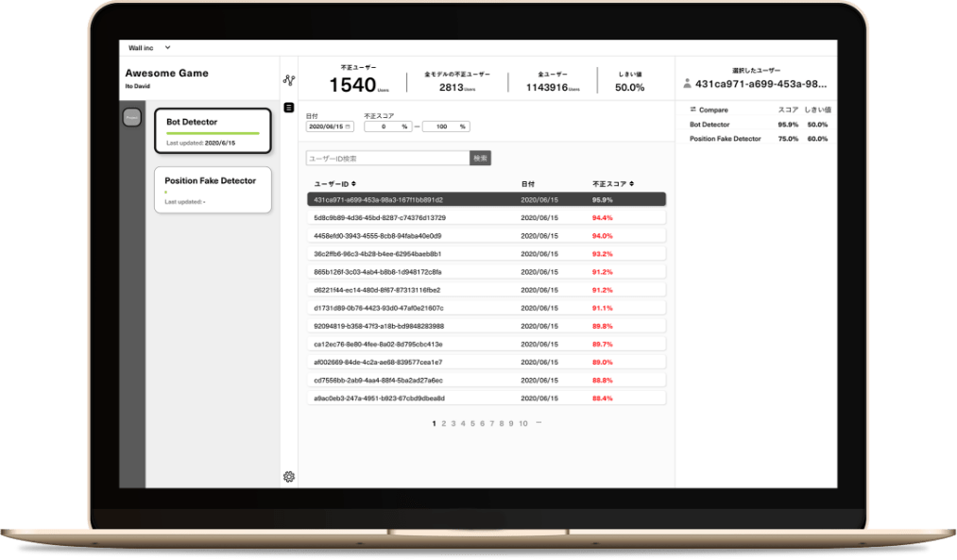Select row d6221f44-ec14-480d-8f67-87313116fbe2
Image resolution: width=957 pixels, height=560 pixels.
coord(487,290)
